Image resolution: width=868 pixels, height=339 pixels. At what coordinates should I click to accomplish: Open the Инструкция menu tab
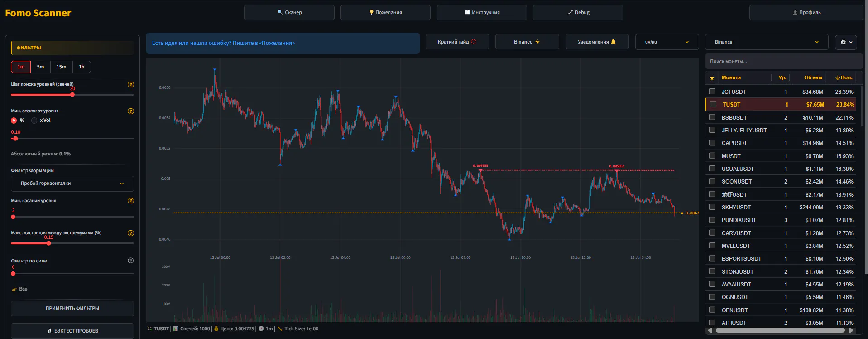coord(482,13)
